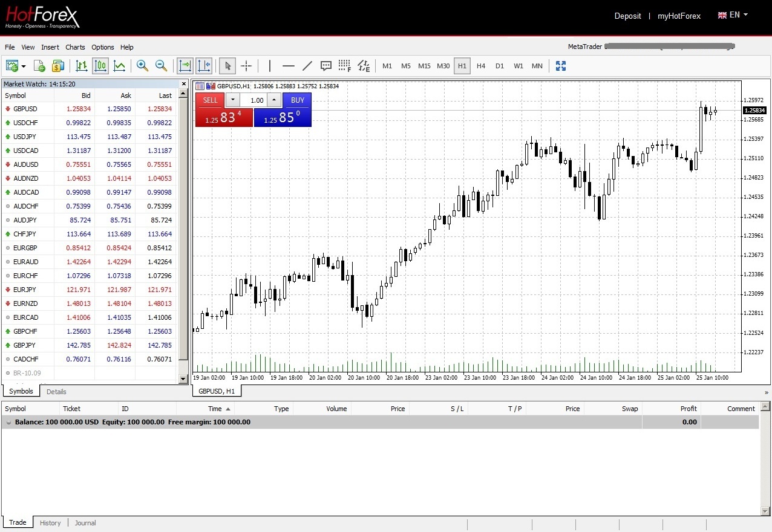772x532 pixels.
Task: Select the line chart display icon
Action: click(119, 66)
